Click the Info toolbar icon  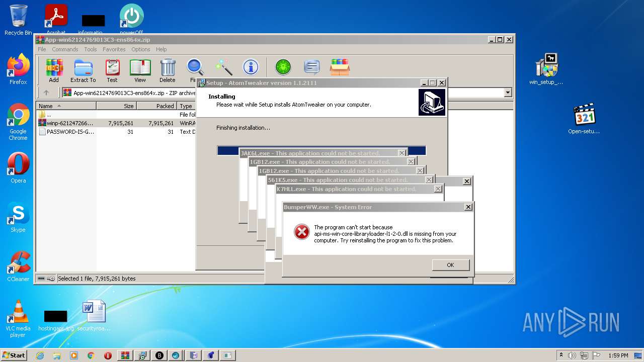tap(251, 67)
